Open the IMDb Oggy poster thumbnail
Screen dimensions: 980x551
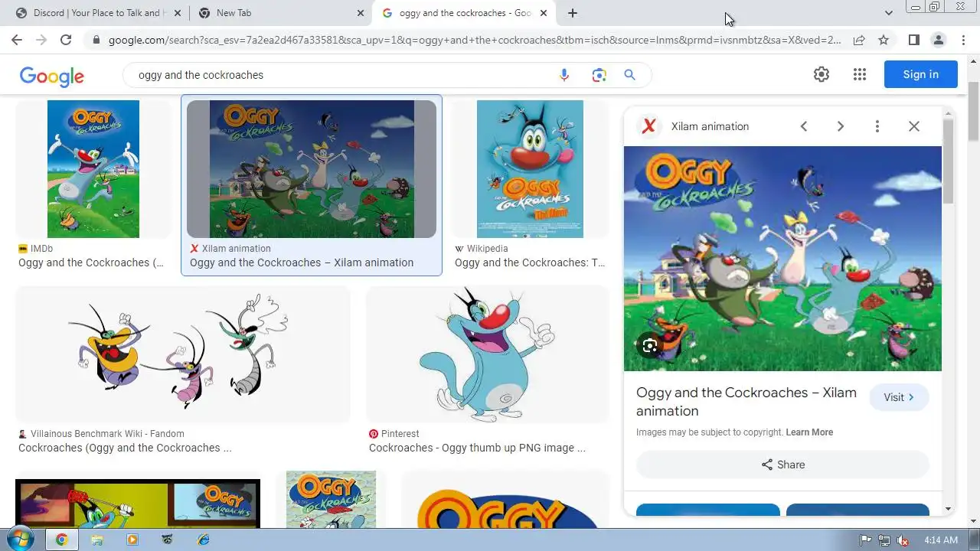[x=93, y=169]
